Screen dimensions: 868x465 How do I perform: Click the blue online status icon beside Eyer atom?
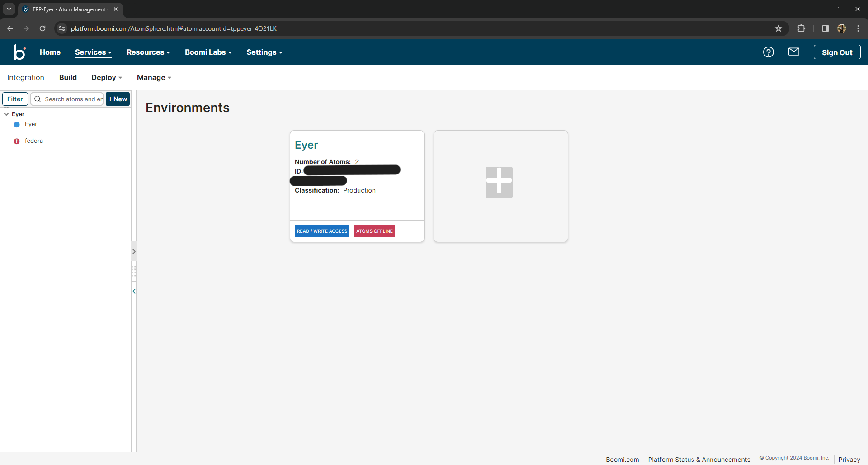17,124
